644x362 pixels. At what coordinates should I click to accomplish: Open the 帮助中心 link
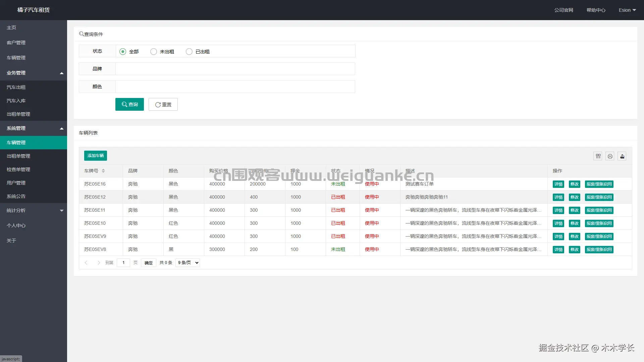click(x=596, y=10)
